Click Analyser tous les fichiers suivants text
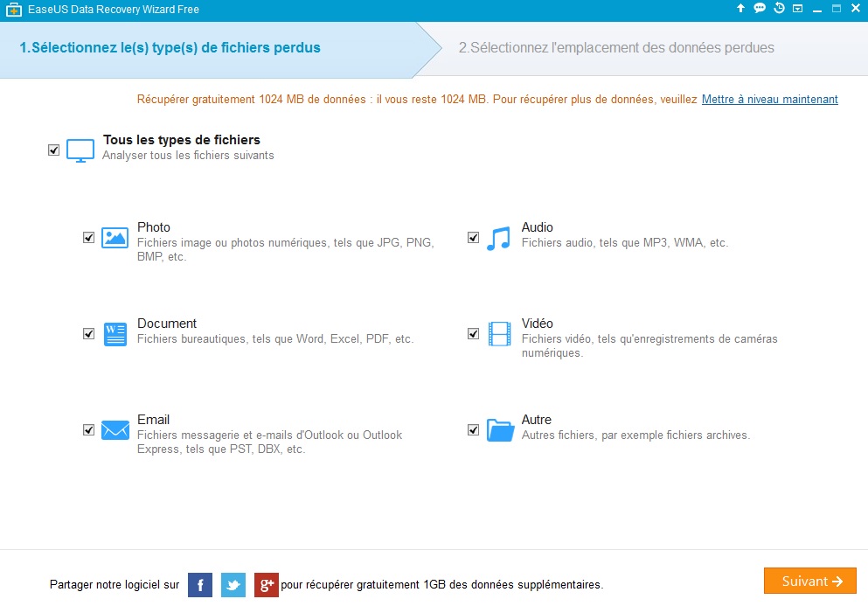Image resolution: width=868 pixels, height=606 pixels. click(x=188, y=155)
